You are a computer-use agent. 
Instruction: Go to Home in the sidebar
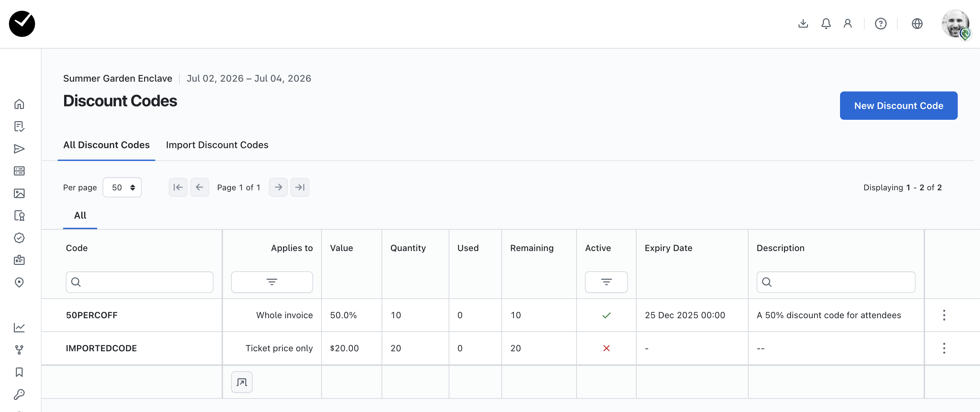[x=19, y=104]
